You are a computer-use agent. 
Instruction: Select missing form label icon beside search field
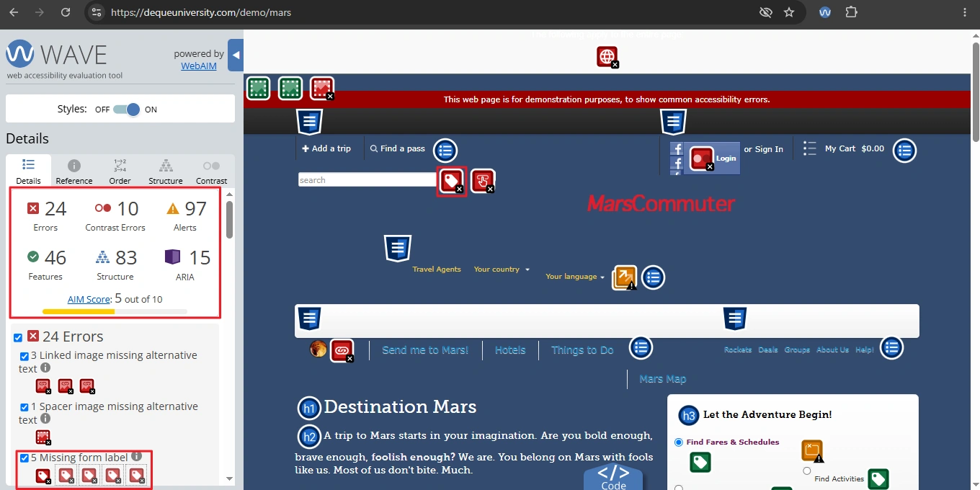tap(452, 181)
